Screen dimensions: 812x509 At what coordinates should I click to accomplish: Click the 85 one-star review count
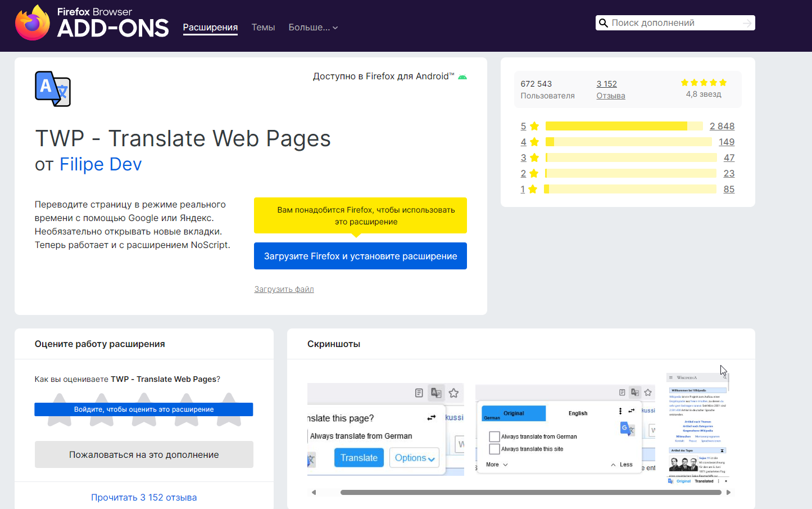pos(729,189)
